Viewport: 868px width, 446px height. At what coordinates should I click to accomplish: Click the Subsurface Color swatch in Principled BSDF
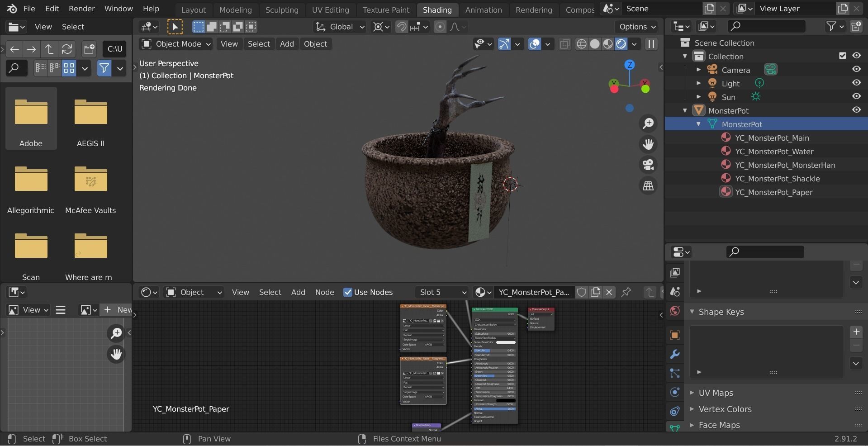[505, 342]
